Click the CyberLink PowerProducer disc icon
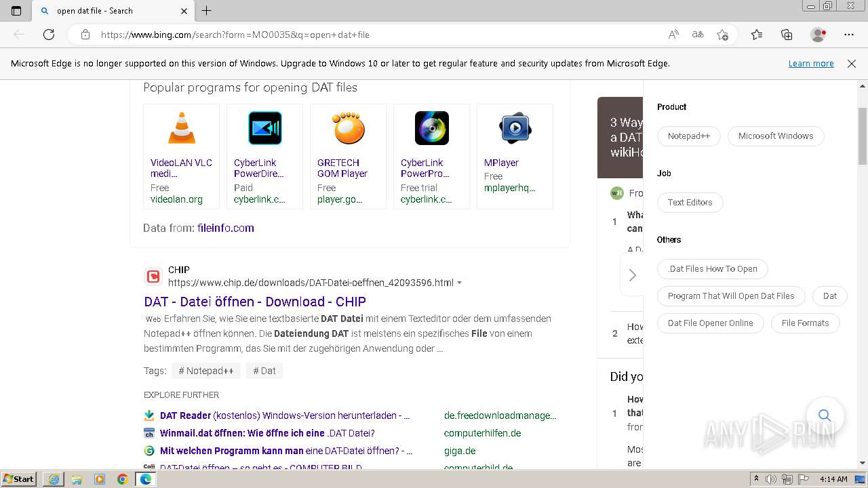The image size is (868, 488). click(x=432, y=128)
